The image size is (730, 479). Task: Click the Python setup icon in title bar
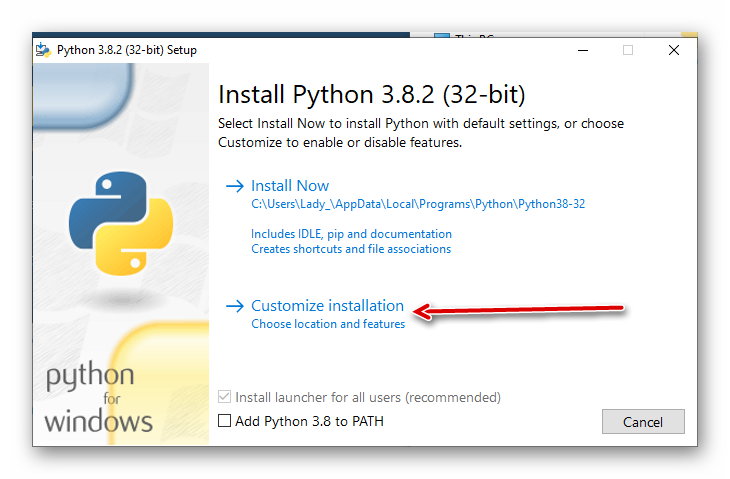click(43, 50)
